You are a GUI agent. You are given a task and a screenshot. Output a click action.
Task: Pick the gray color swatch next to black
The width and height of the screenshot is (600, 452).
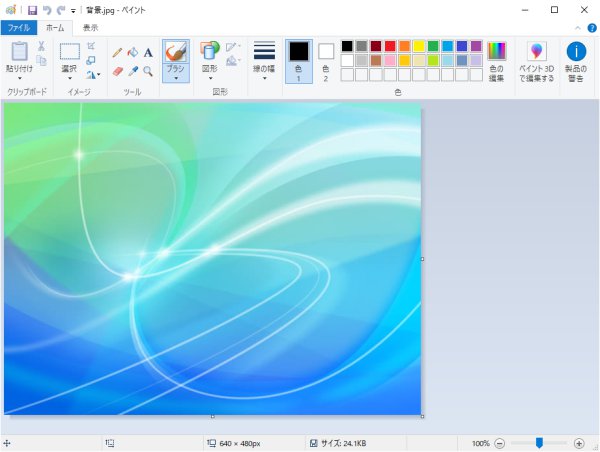pyautogui.click(x=361, y=46)
